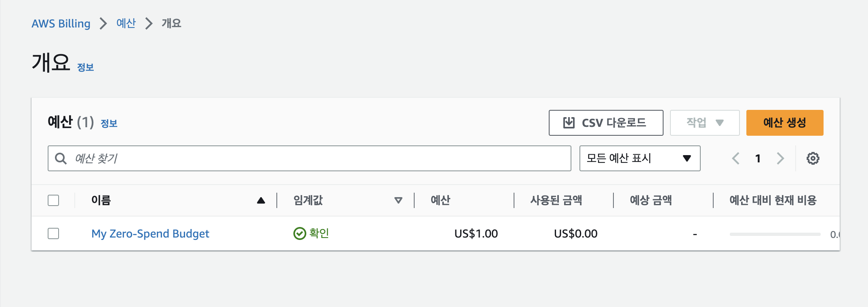
Task: Click the 사용된 금액 column header
Action: tap(556, 200)
